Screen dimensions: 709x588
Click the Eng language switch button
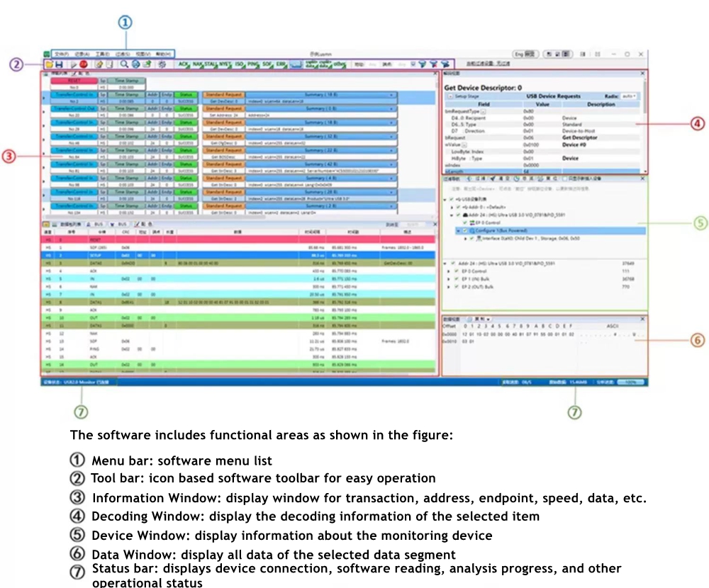tap(525, 54)
